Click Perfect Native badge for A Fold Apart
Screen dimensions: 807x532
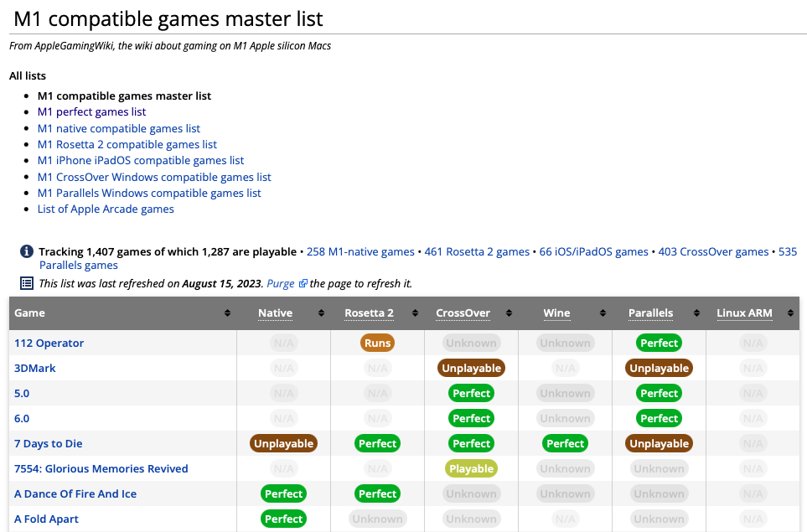point(283,519)
